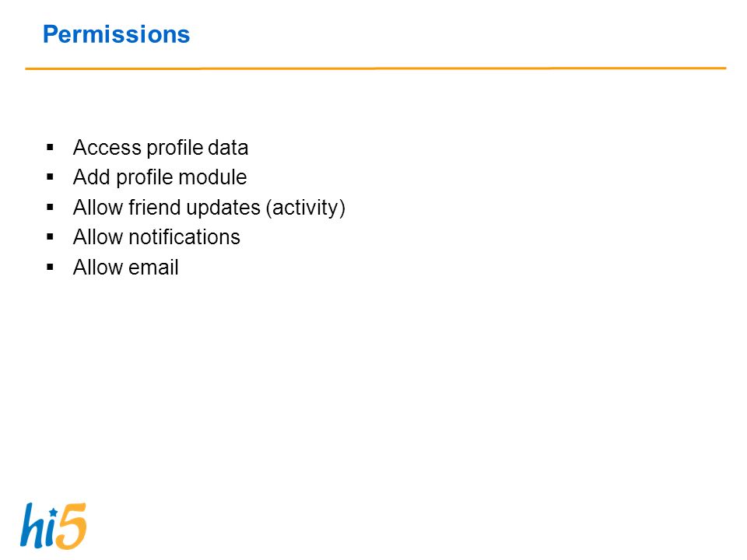This screenshot has width=747, height=560.
Task: Click the blue "hi" letters in logo
Action: pos(38,526)
